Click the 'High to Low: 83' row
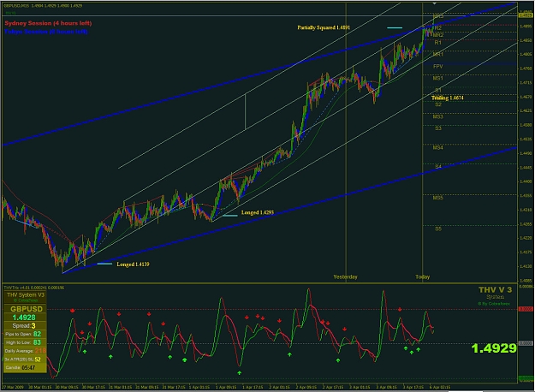 point(25,342)
